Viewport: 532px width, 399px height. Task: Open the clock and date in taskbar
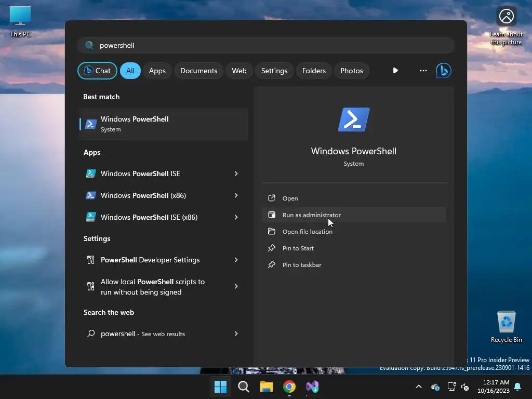pos(494,387)
